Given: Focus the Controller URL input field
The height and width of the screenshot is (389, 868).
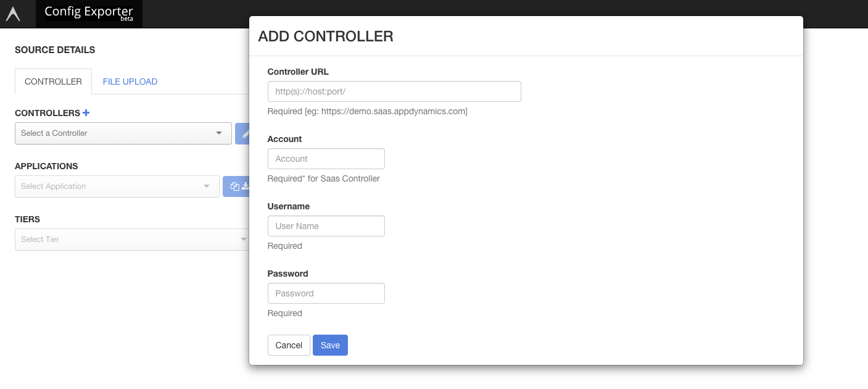Looking at the screenshot, I should (x=394, y=91).
